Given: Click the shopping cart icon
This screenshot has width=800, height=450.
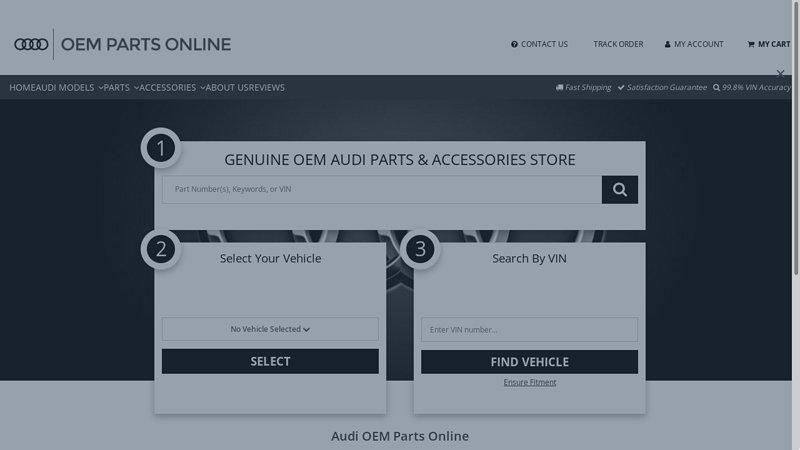Looking at the screenshot, I should coord(751,44).
